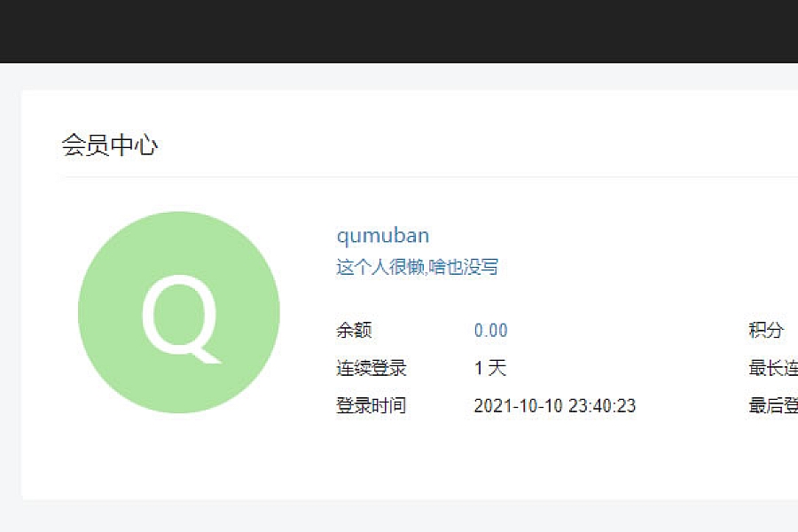Click the 登录时间 label
This screenshot has height=532, width=798.
click(x=371, y=406)
